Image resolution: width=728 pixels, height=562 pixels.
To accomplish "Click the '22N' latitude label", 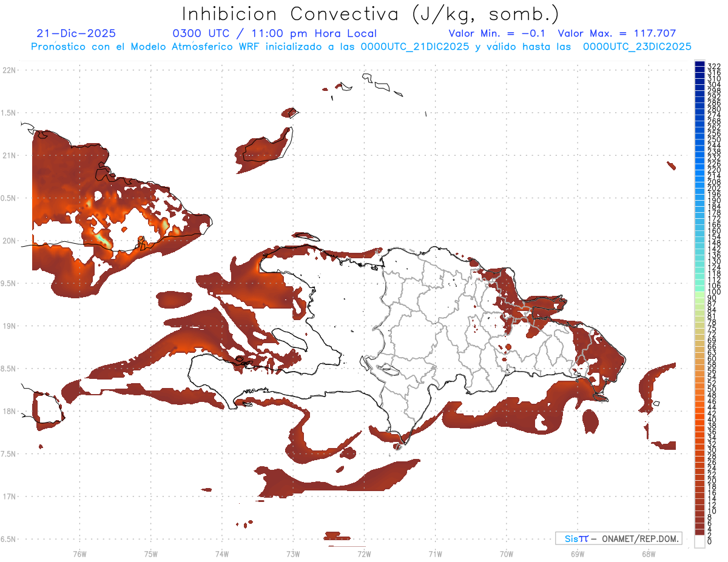I will [9, 70].
